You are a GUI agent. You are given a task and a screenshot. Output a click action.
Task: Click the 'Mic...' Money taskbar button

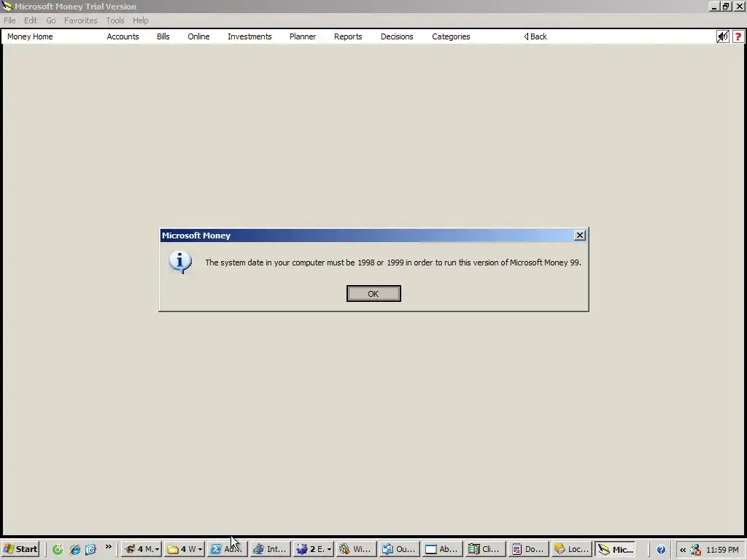tap(615, 549)
